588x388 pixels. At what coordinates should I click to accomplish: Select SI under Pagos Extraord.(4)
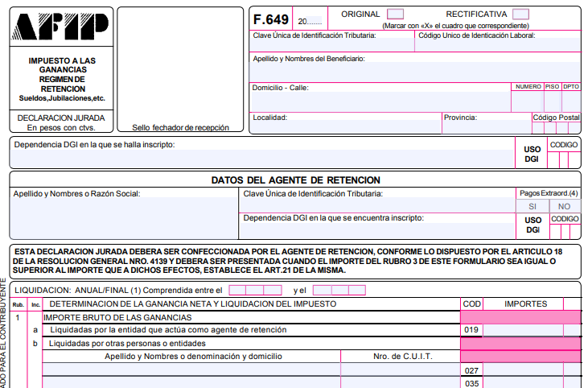tap(532, 206)
